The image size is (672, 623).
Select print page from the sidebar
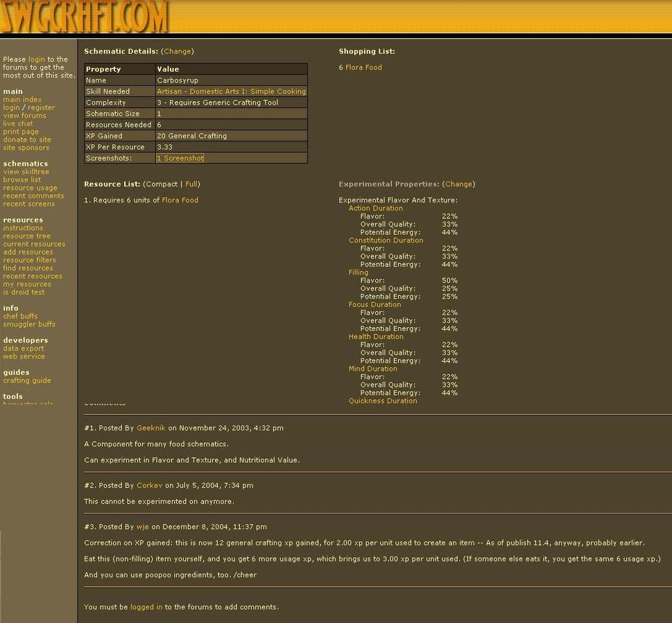(21, 132)
